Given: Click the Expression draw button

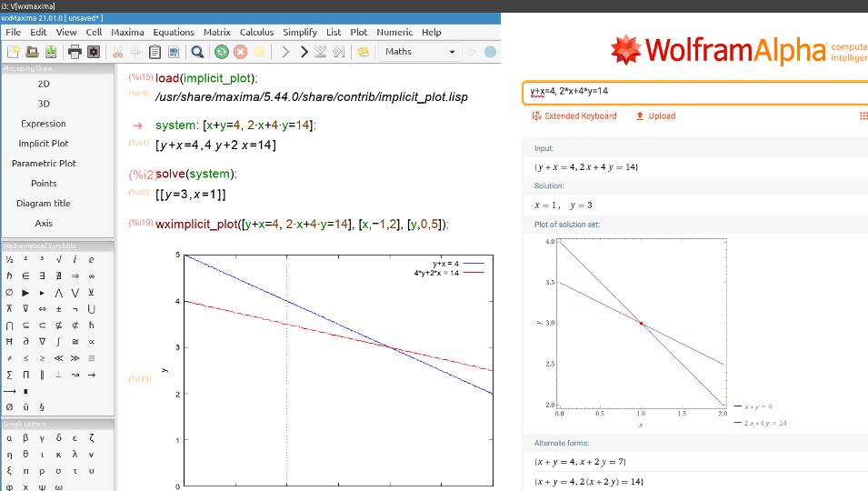Looking at the screenshot, I should coord(44,124).
